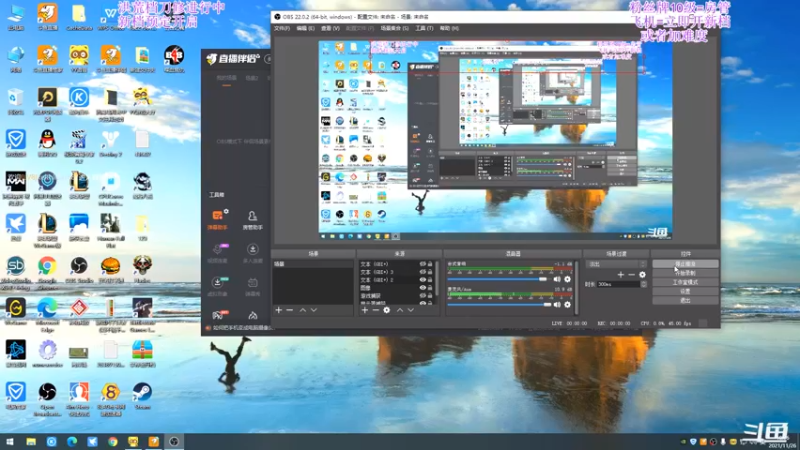Add a scene transition with the plus icon
This screenshot has height=450, width=800.
(x=620, y=274)
